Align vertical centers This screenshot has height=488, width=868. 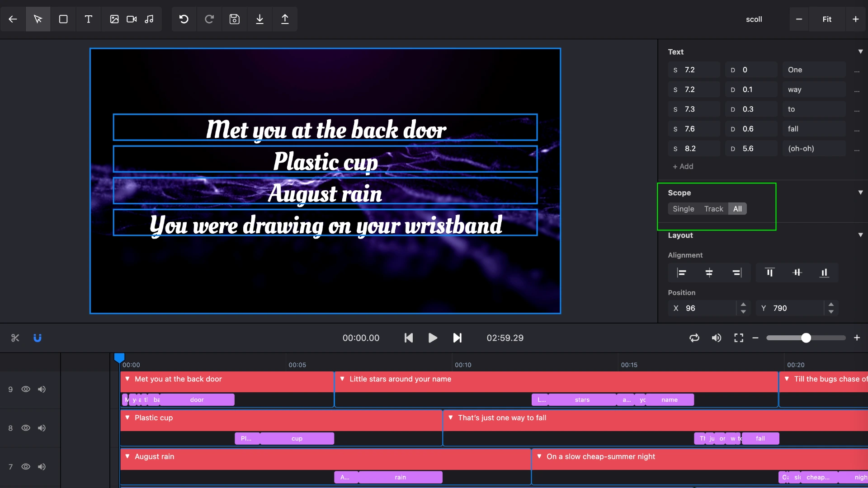coord(797,272)
